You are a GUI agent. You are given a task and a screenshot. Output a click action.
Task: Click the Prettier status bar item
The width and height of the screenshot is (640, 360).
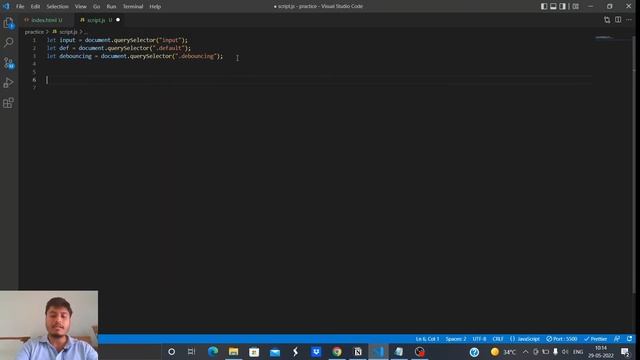(x=595, y=339)
